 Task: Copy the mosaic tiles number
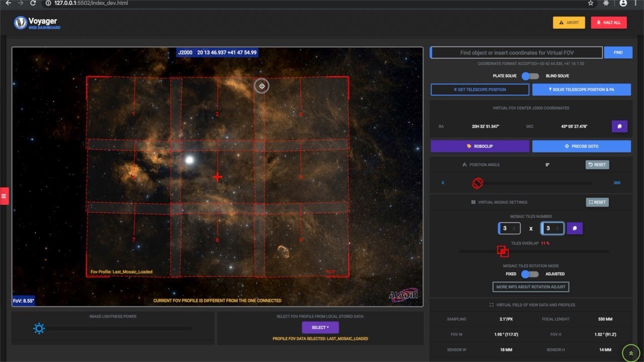[575, 228]
